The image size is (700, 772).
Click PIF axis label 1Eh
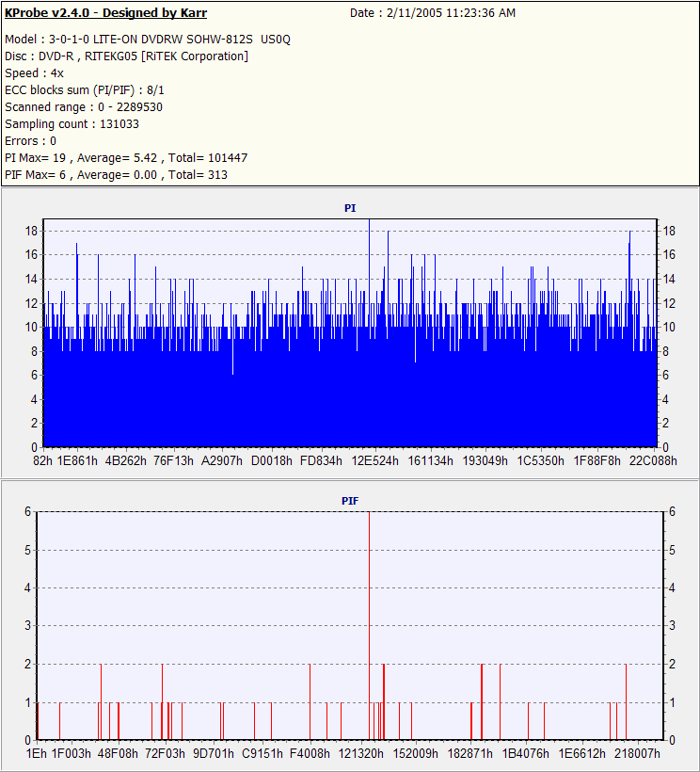(37, 754)
